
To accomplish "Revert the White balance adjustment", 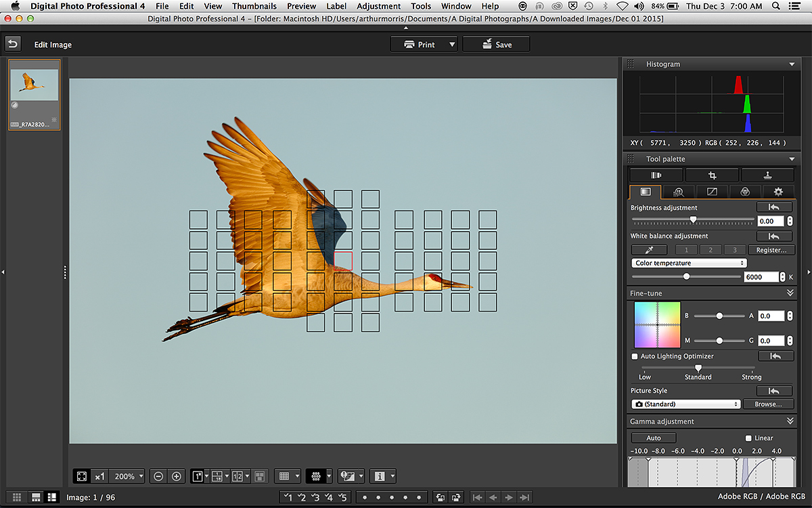I will coord(775,236).
